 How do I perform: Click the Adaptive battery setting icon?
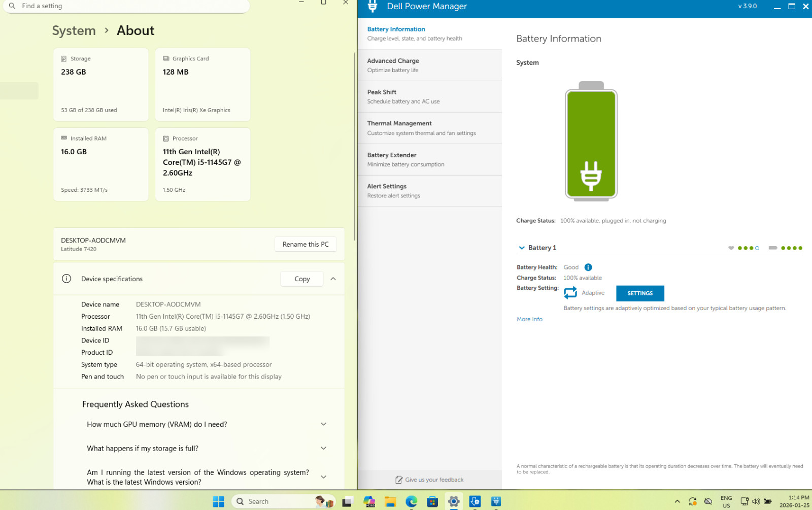[x=570, y=293]
